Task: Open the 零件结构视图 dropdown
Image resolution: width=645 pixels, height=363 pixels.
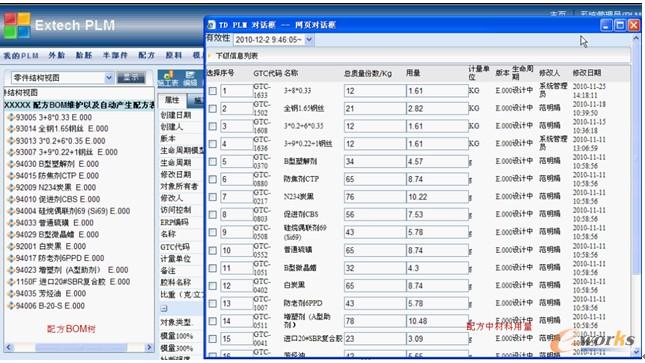Action: [x=109, y=77]
